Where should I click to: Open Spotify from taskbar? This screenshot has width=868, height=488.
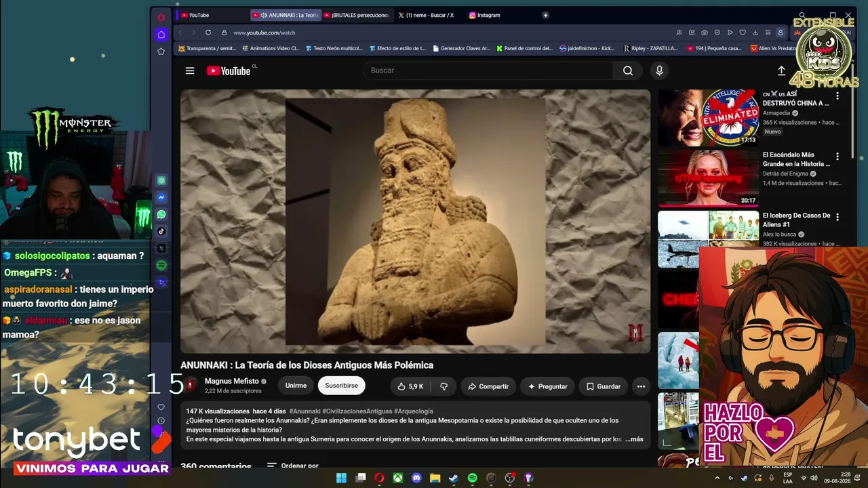point(473,478)
